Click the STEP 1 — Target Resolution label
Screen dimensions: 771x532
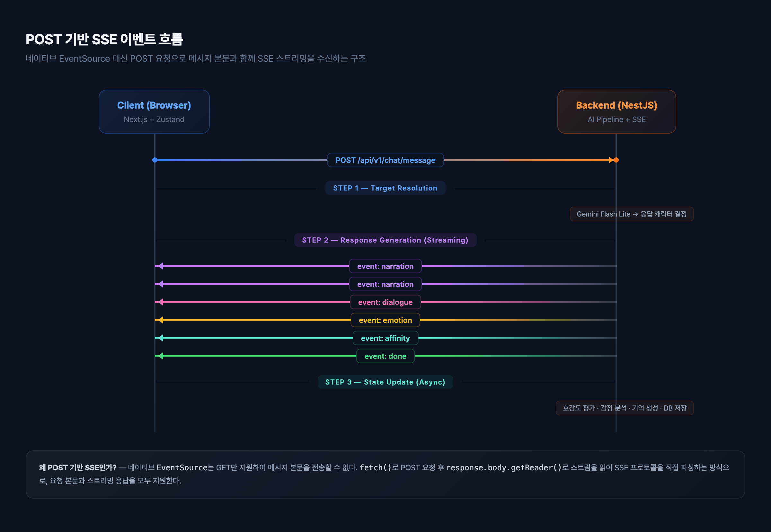pos(385,188)
